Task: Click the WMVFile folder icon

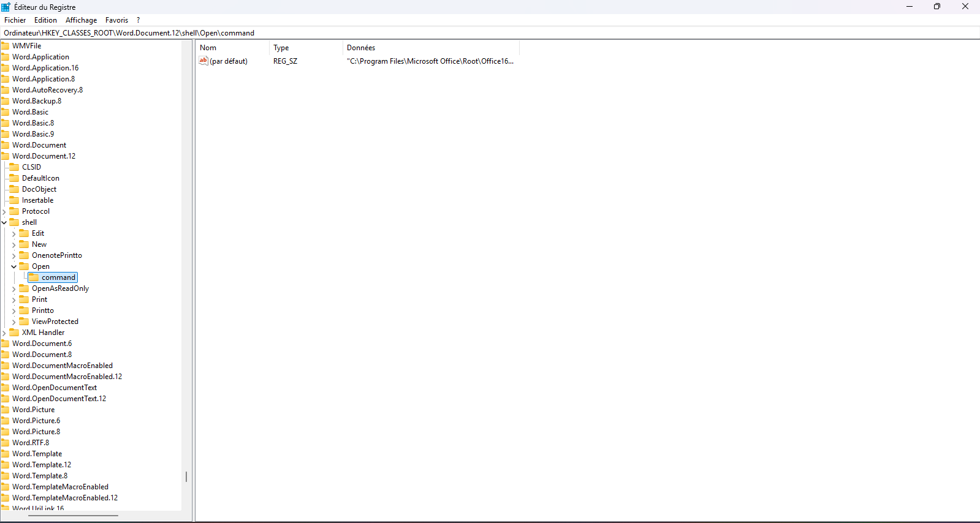Action: 6,45
